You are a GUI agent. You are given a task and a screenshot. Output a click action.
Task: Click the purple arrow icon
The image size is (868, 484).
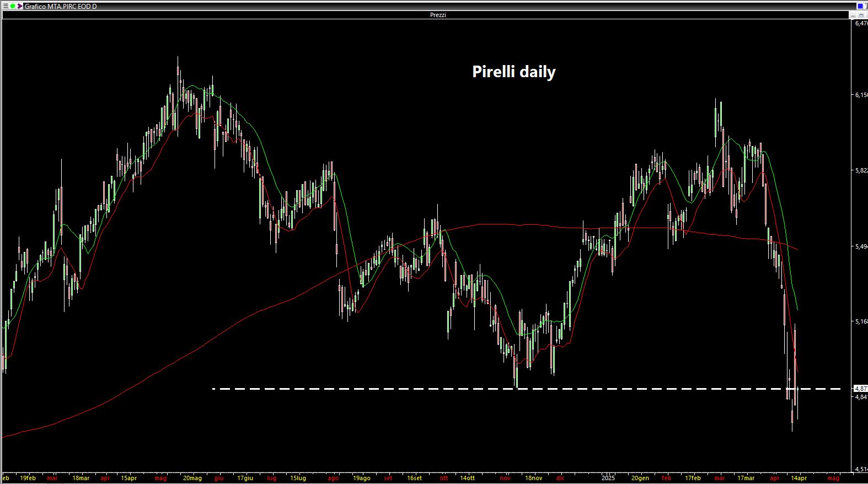pyautogui.click(x=19, y=6)
